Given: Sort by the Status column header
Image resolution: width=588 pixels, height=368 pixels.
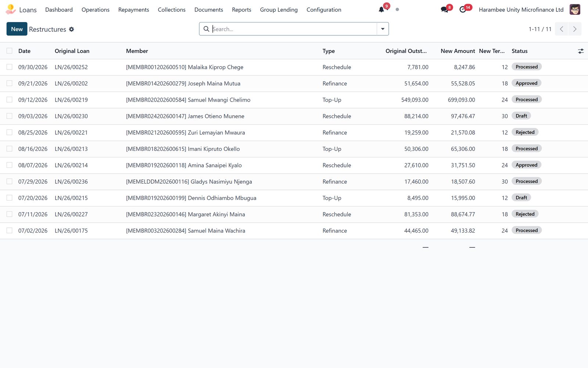Looking at the screenshot, I should tap(519, 51).
